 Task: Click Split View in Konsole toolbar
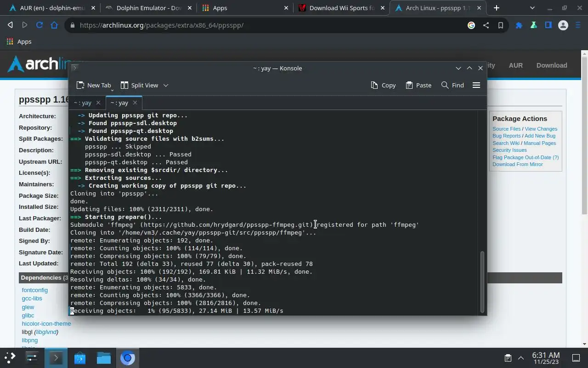pyautogui.click(x=139, y=85)
